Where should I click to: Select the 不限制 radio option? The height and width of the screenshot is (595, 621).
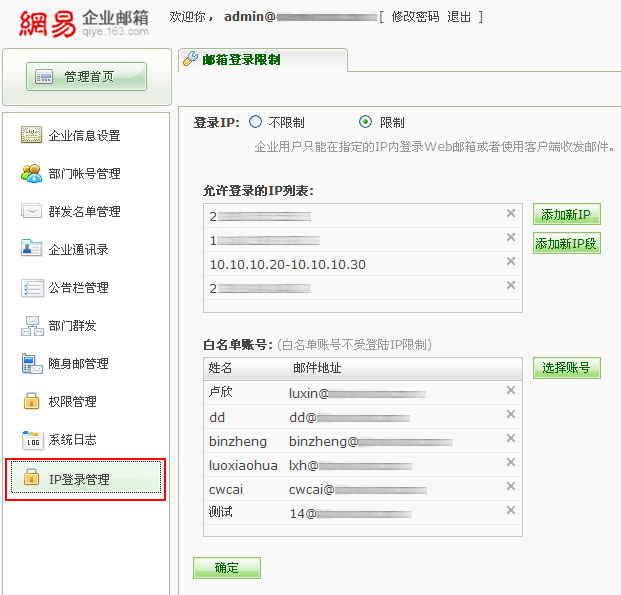tap(255, 122)
